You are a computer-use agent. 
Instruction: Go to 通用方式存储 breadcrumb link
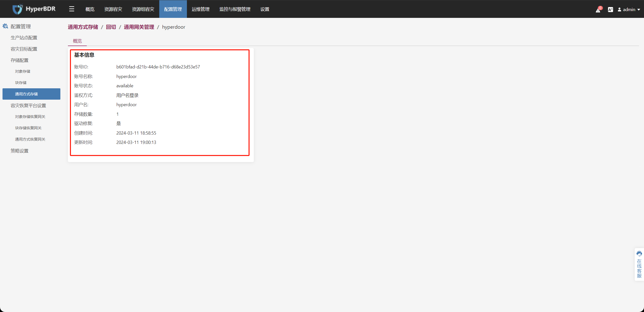point(83,27)
